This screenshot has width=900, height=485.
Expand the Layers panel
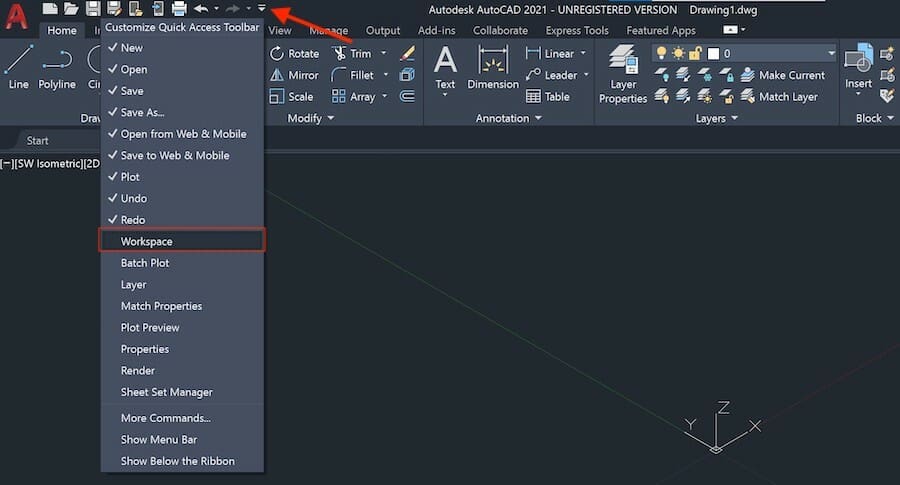(x=716, y=118)
